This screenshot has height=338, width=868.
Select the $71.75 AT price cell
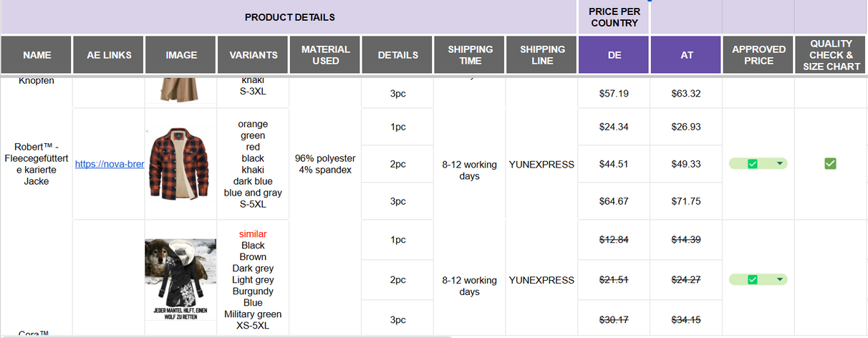tap(686, 201)
